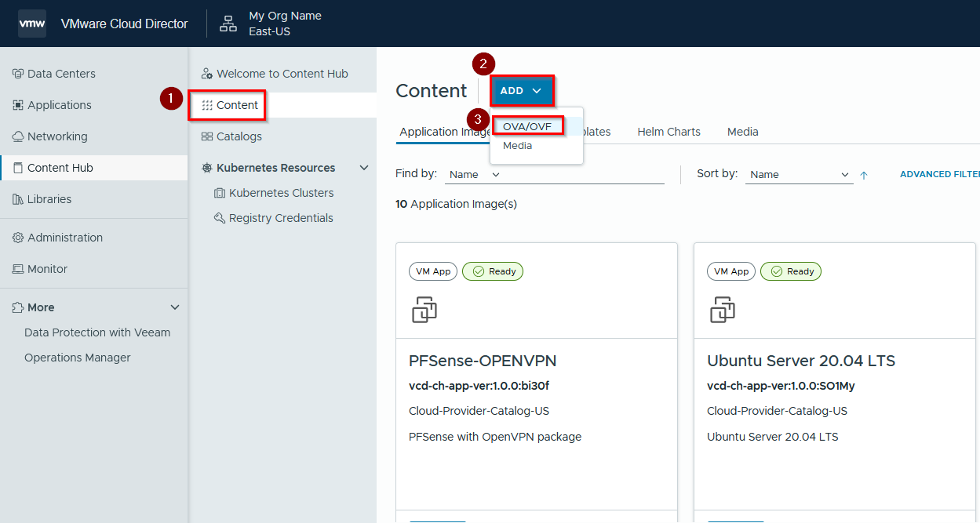The width and height of the screenshot is (980, 523).
Task: Click Ready checkmark on Ubuntu Server card
Action: [x=776, y=271]
